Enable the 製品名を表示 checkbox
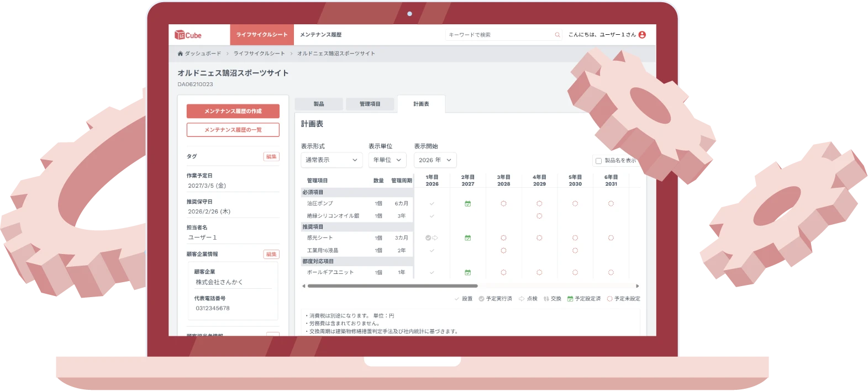This screenshot has height=391, width=868. pos(598,161)
